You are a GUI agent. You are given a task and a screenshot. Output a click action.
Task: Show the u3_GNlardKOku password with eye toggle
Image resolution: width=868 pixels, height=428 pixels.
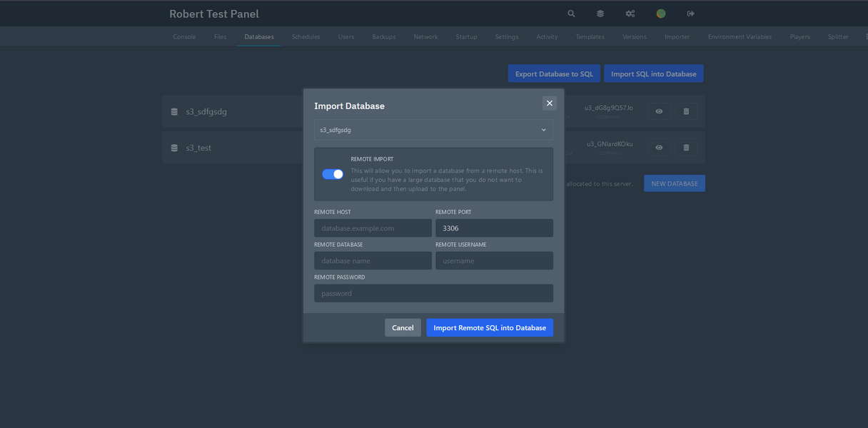click(658, 147)
